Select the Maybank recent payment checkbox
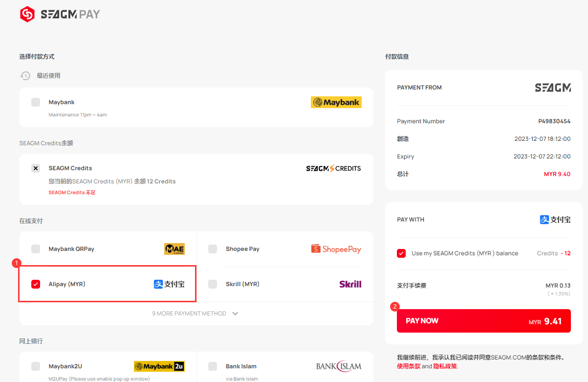The height and width of the screenshot is (382, 588). coord(36,102)
